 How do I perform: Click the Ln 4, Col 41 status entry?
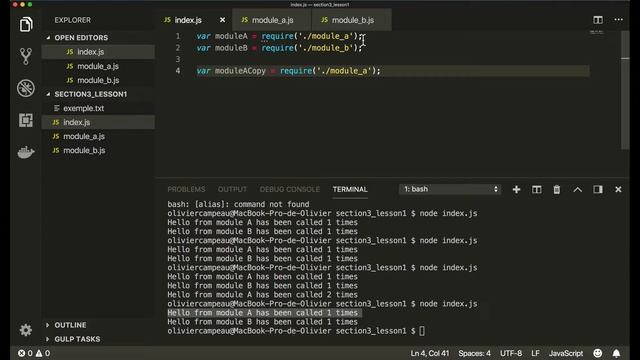point(430,353)
